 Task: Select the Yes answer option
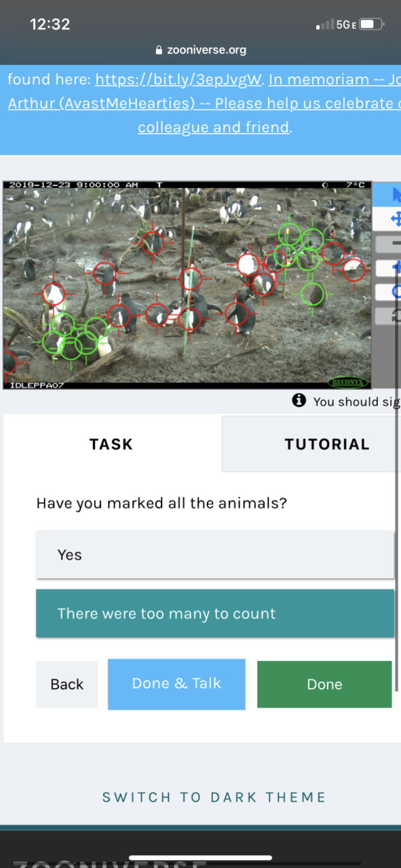[x=215, y=555]
